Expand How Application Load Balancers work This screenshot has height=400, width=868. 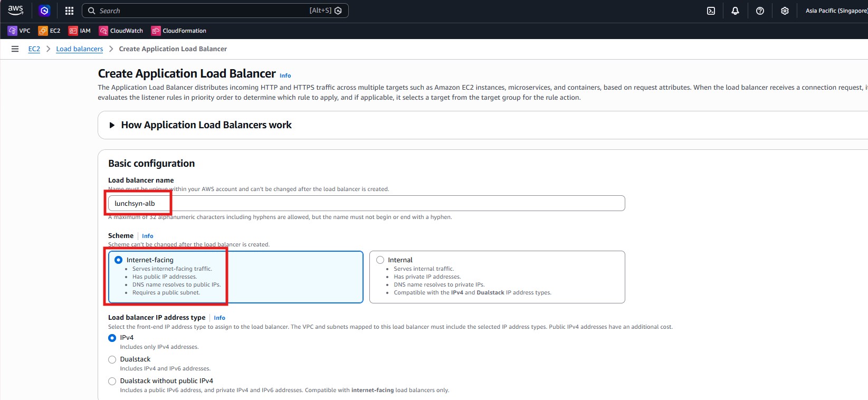[206, 125]
